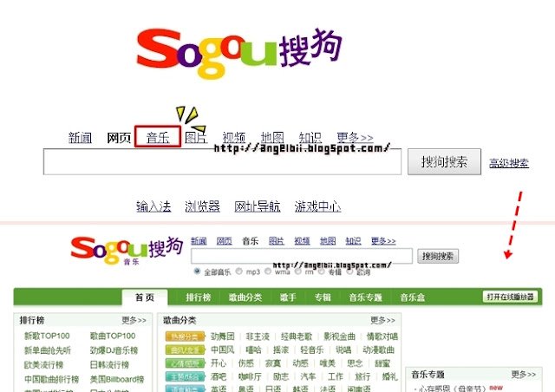Open the 音乐专题 tab in the green bar

pos(366,297)
